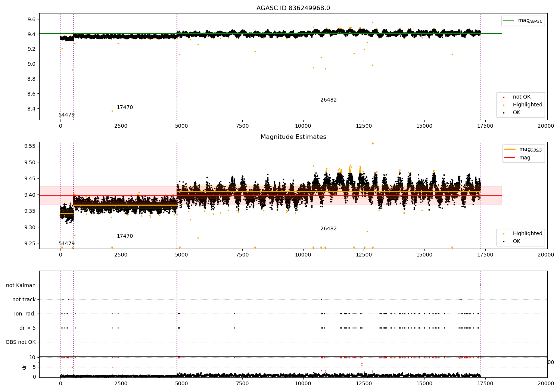Screen dimensions: 560x392
Task: Click the 9.30 y-tick of middle plot
Action: 29,228
